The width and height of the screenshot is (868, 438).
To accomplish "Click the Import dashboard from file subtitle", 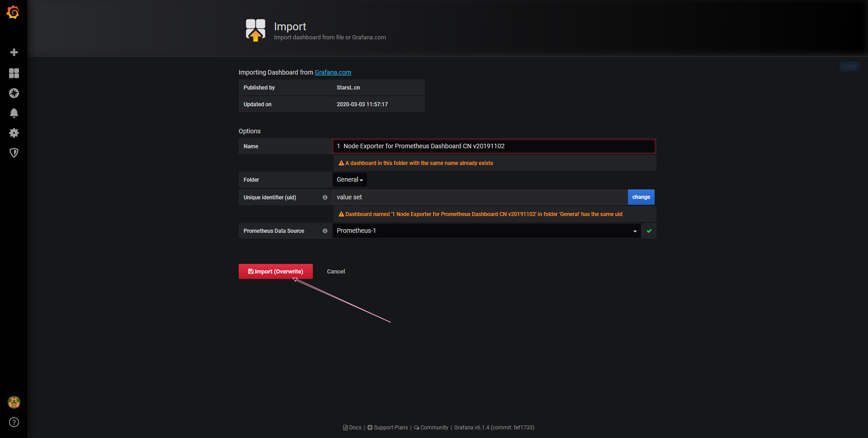I will 330,38.
